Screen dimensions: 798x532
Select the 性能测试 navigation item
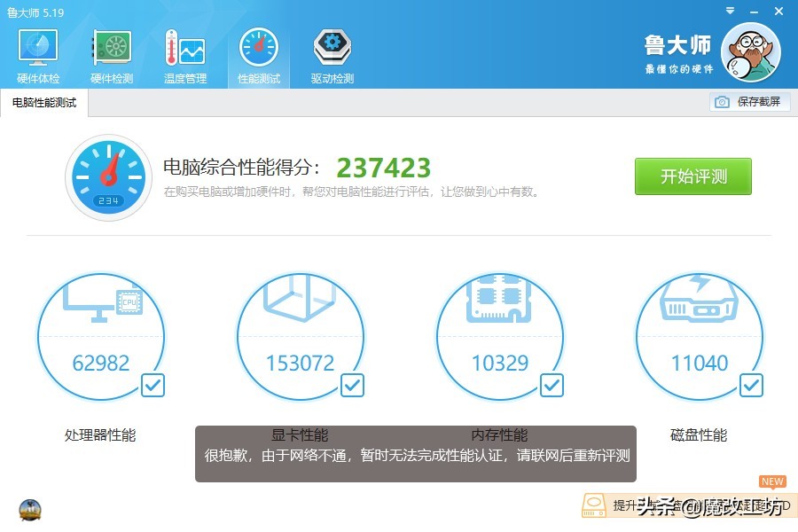coord(258,53)
